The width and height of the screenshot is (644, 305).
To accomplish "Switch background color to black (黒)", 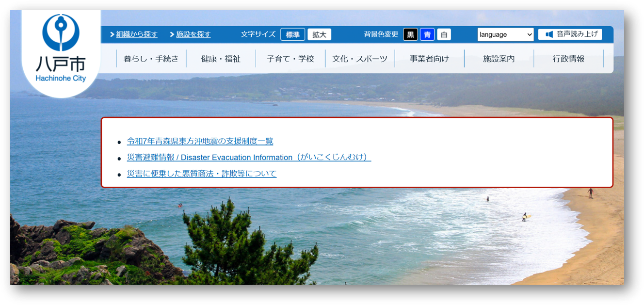I will [x=410, y=34].
